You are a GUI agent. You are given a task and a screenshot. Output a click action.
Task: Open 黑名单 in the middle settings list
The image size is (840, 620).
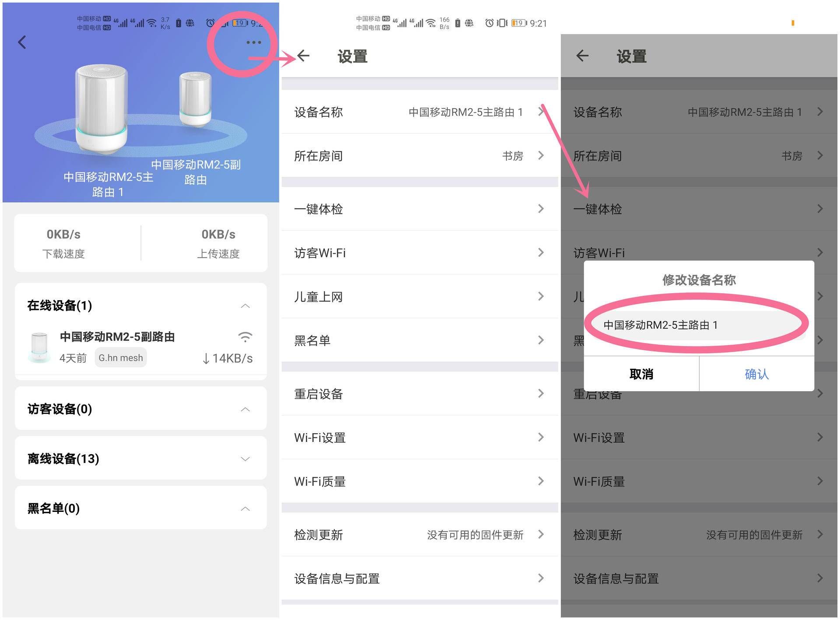(x=420, y=340)
